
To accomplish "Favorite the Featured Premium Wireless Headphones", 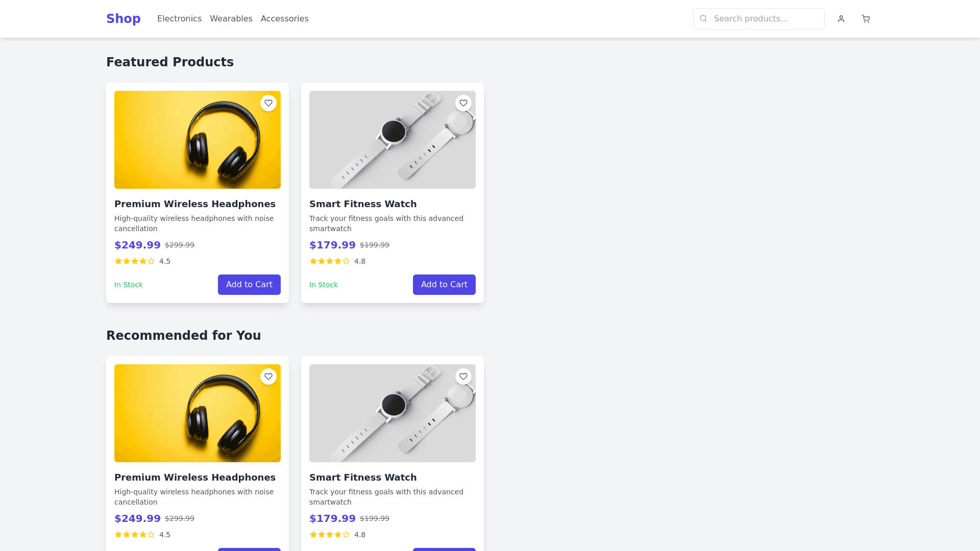I will click(x=268, y=103).
